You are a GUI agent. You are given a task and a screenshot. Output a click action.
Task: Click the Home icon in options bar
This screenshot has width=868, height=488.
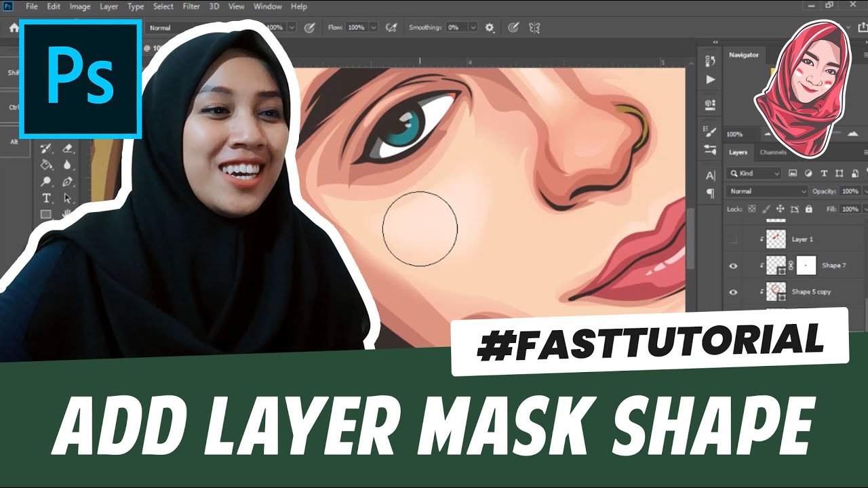point(13,28)
